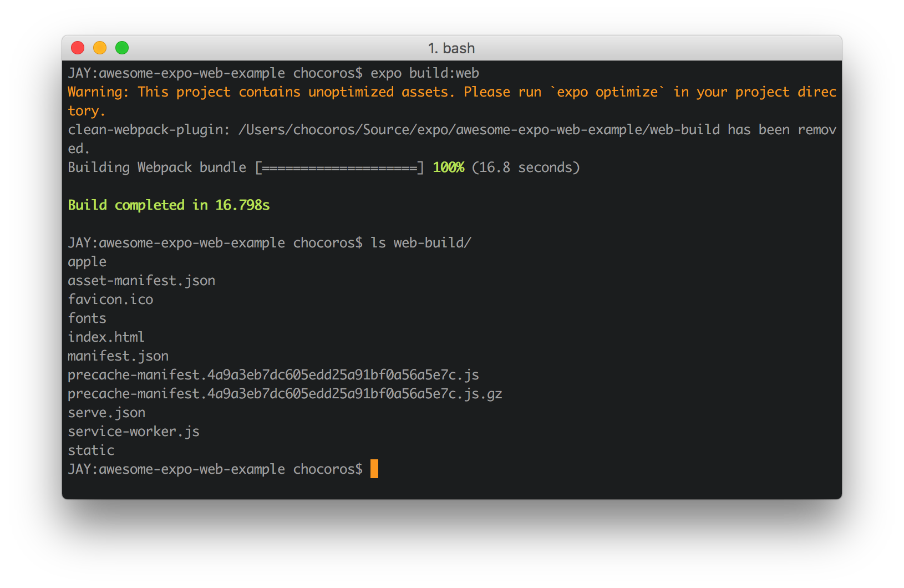Click the green '100%' progress value
904x588 pixels.
coord(448,168)
